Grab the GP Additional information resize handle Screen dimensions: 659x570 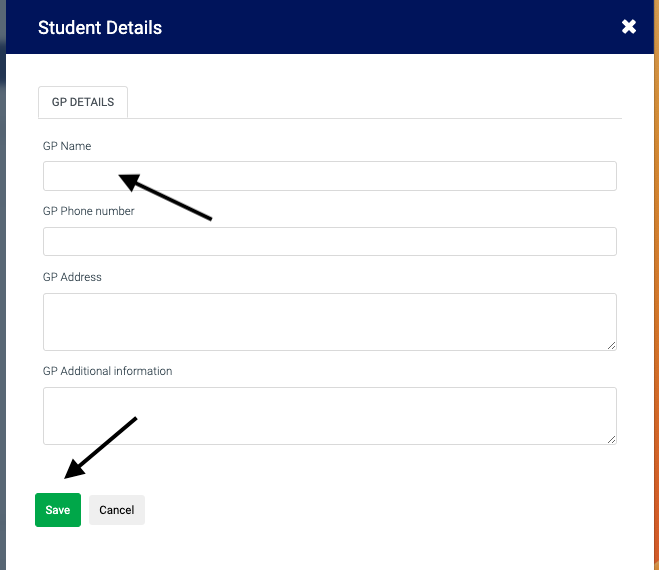pyautogui.click(x=612, y=439)
